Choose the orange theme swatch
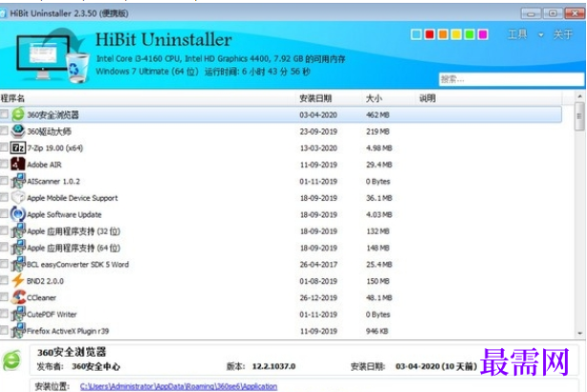The image size is (587, 392). [x=443, y=34]
